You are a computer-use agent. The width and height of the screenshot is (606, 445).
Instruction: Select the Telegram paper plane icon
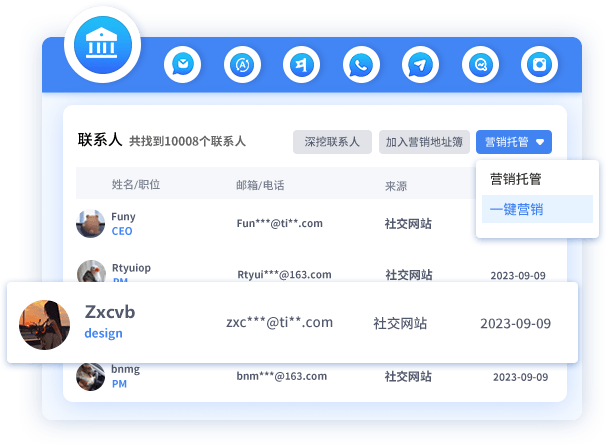pyautogui.click(x=421, y=66)
